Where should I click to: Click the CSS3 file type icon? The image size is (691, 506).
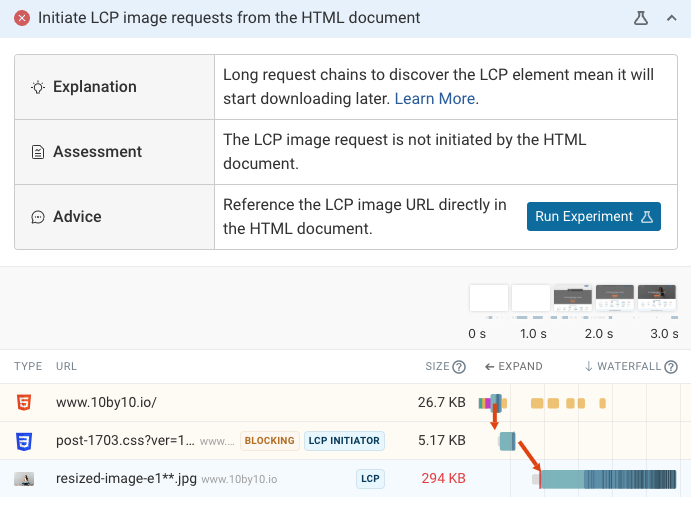click(24, 441)
